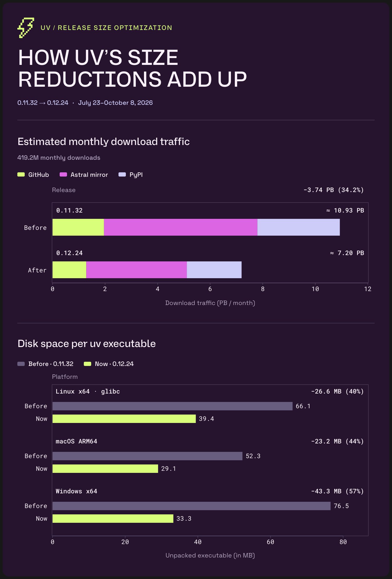Click the Windows x64 Now bar labeled 33.3

[113, 519]
